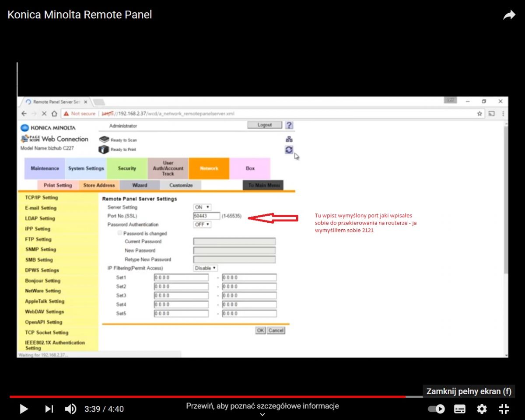
Task: Click Retype New Password field
Action: (234, 259)
